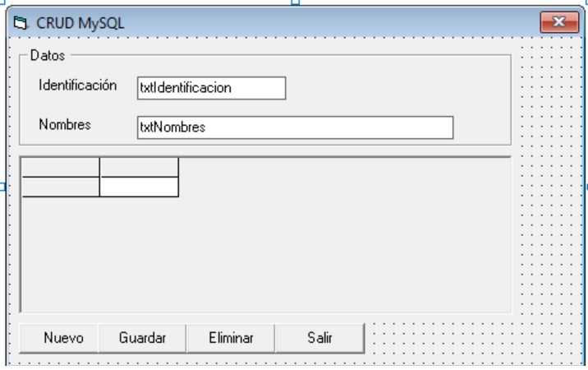This screenshot has height=370, width=588.
Task: Click the white bottom-right grid cell
Action: 138,187
